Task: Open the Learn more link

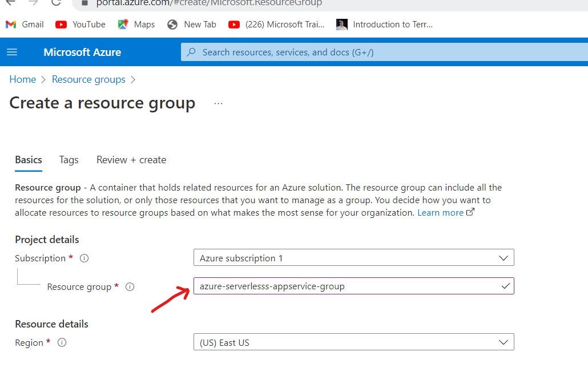Action: 440,212
